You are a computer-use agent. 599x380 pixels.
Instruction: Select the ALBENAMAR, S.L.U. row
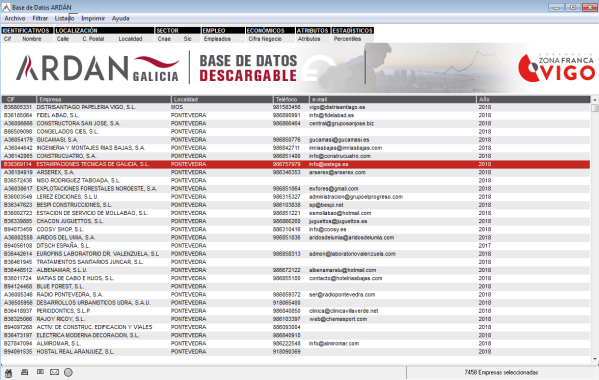click(296, 270)
